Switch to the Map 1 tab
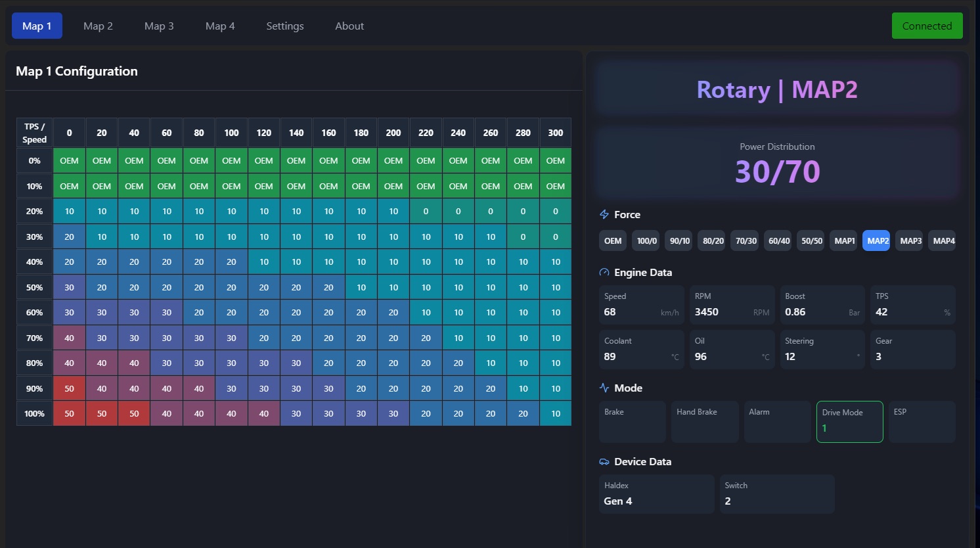980x548 pixels. point(37,26)
